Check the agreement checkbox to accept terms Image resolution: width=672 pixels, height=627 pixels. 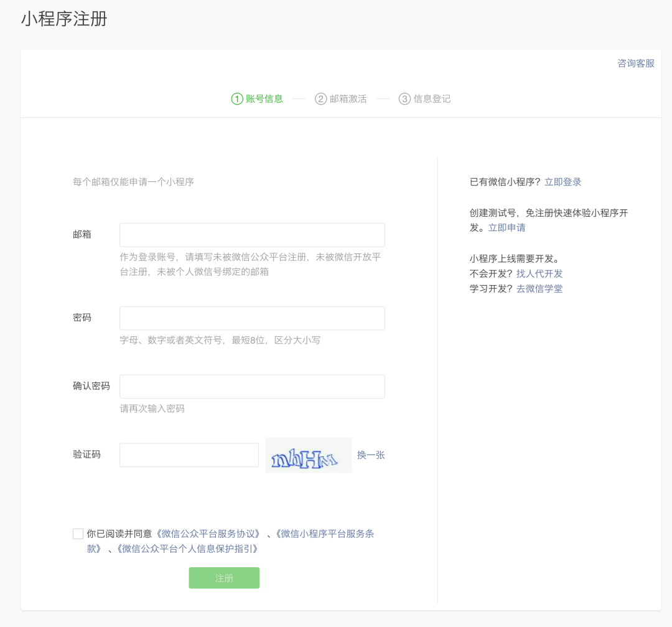(x=78, y=533)
